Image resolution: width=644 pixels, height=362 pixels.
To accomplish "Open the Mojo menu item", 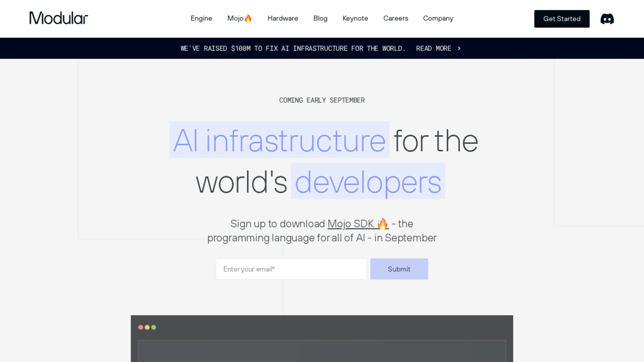I will [x=239, y=18].
